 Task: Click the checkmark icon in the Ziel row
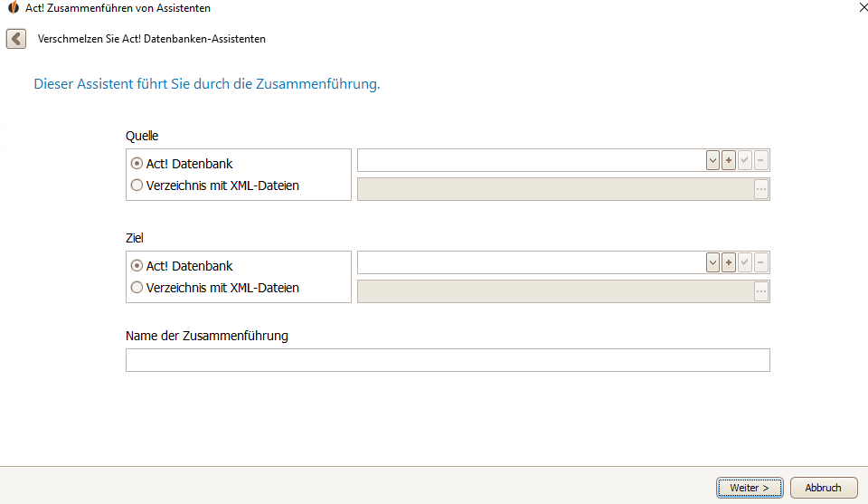tap(745, 262)
